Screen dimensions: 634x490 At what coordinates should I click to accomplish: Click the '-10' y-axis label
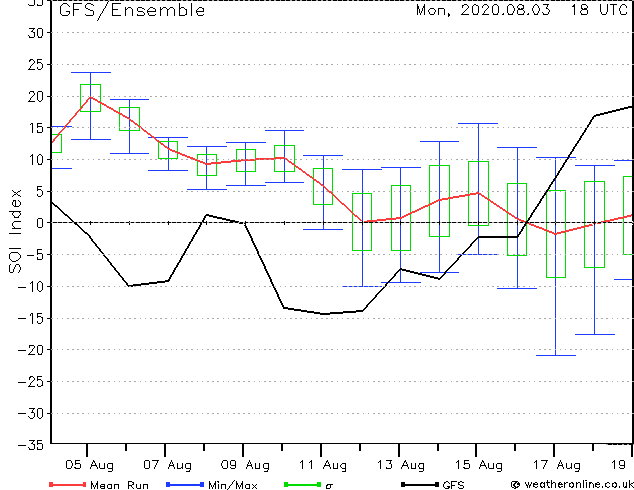click(x=31, y=287)
